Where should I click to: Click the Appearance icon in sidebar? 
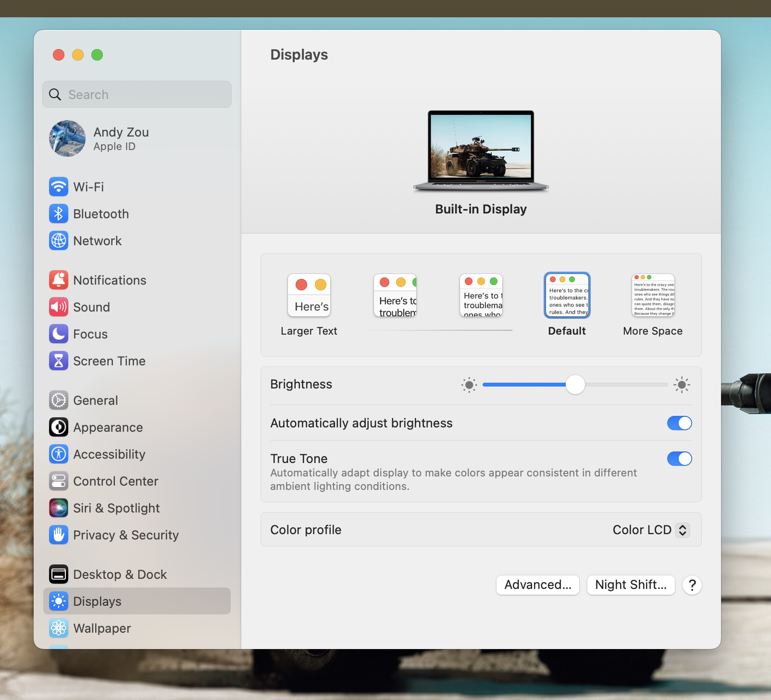pos(59,427)
